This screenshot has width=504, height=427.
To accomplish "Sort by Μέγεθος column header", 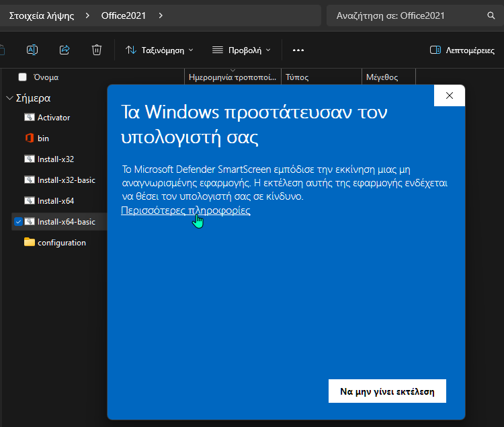I will tap(388, 77).
